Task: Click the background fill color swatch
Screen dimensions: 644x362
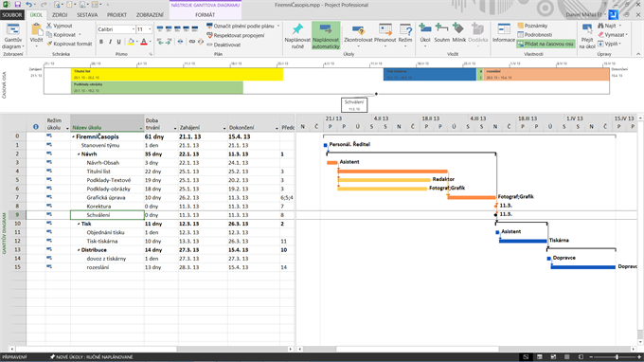Action: coord(131,42)
